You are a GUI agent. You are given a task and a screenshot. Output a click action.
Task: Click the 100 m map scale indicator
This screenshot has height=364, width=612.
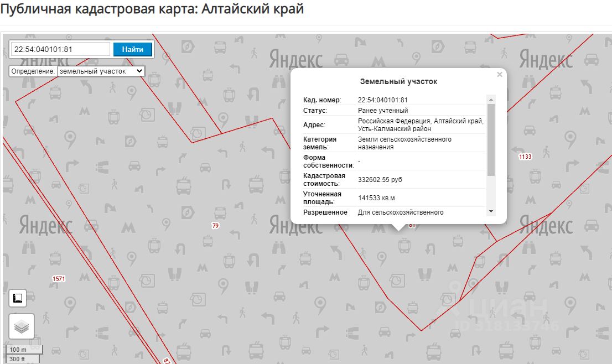click(x=24, y=350)
